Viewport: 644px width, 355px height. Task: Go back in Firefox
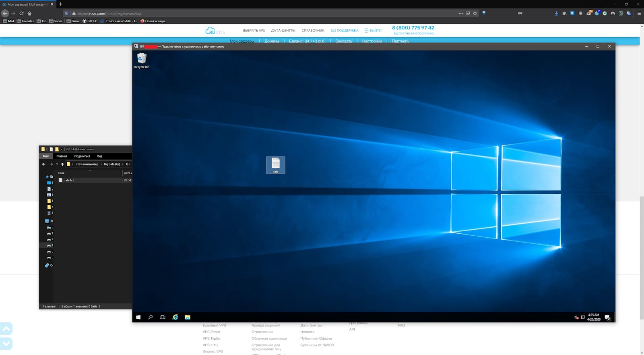pos(5,13)
